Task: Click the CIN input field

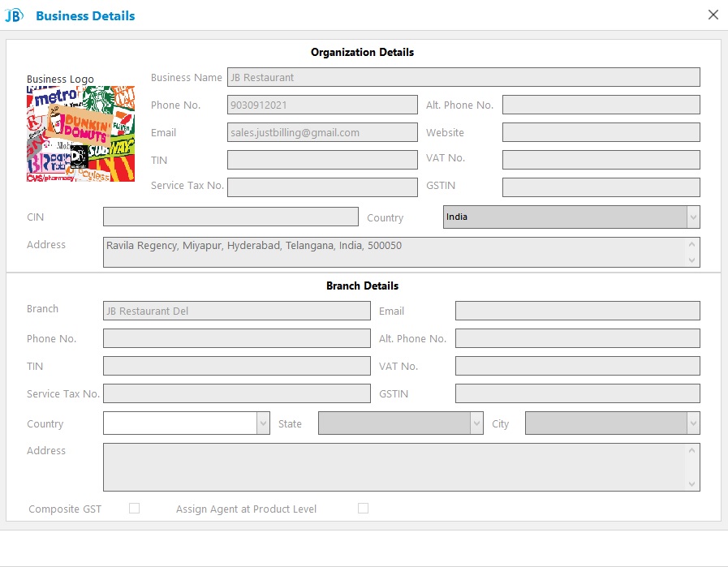Action: point(230,217)
